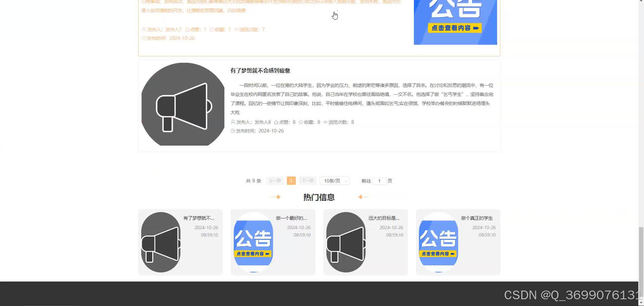This screenshot has width=644, height=306.
Task: Click megaphone thumbnail in 远大的目标是... card
Action: [346, 242]
